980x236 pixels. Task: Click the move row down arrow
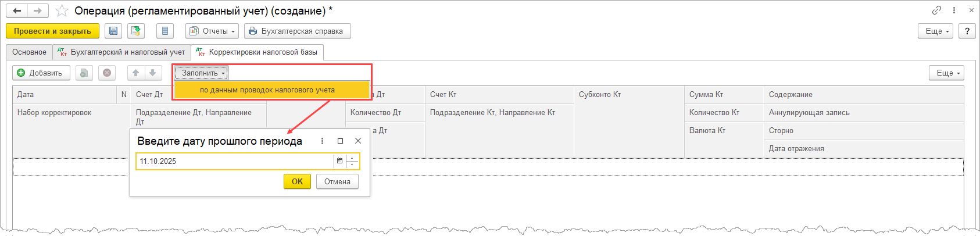click(152, 73)
